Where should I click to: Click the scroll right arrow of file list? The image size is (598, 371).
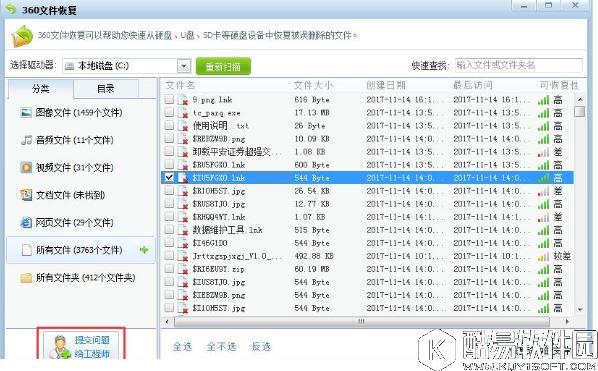tap(567, 321)
